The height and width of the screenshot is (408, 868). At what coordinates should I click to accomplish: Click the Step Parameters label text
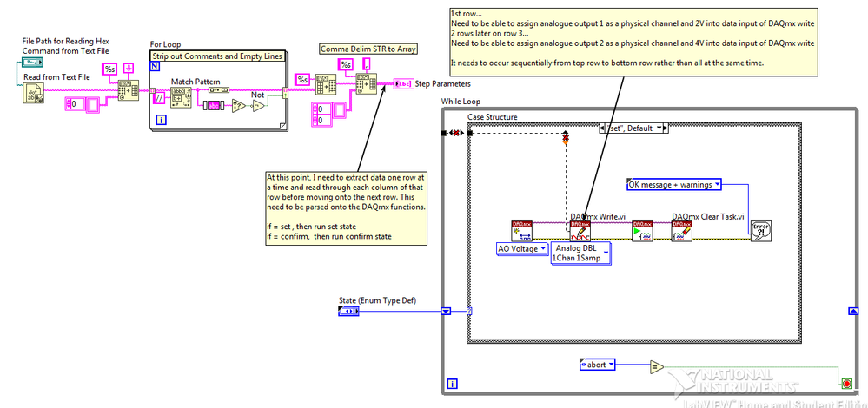pos(443,84)
